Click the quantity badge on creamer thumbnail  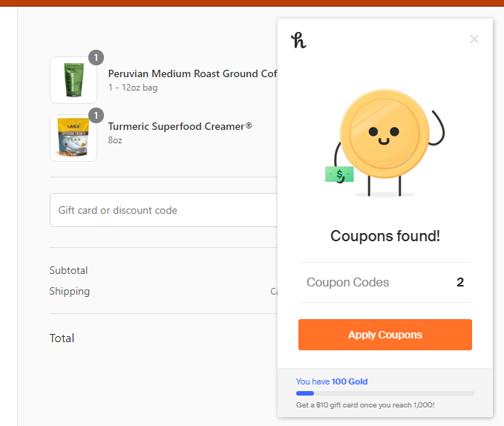click(x=96, y=115)
